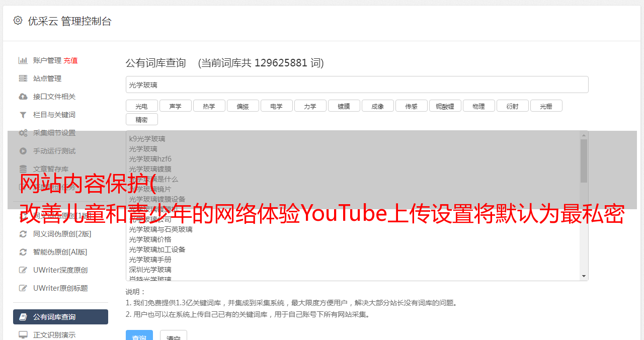This screenshot has height=340, width=644.
Task: Click the play icon for 手动运行测试
Action: pyautogui.click(x=23, y=151)
